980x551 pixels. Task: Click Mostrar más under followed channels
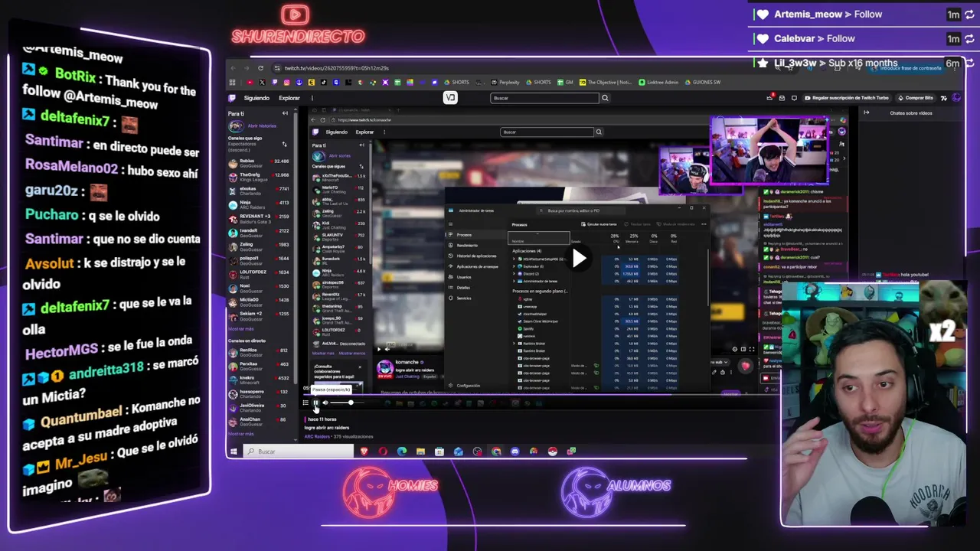tap(241, 328)
